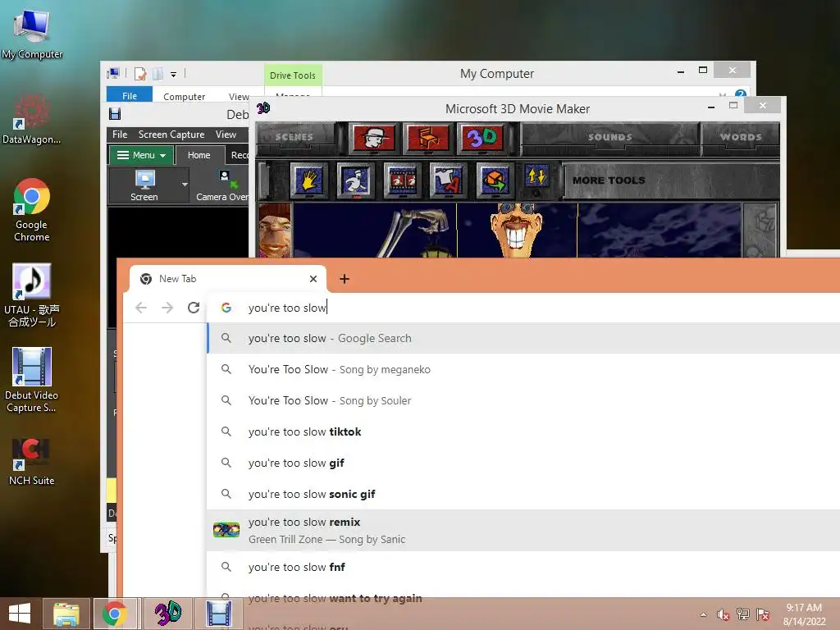840x630 pixels.
Task: Choose "you're too slow - Google Search" suggestion
Action: (523, 339)
